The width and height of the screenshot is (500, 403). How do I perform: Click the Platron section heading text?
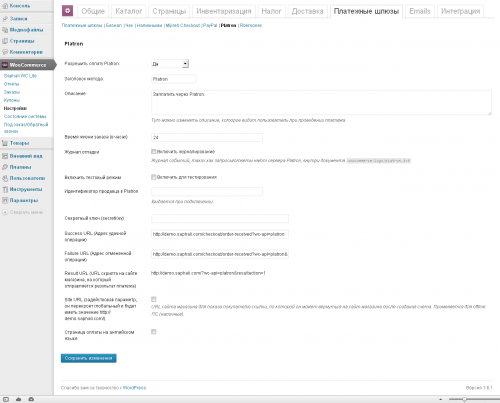(x=74, y=44)
